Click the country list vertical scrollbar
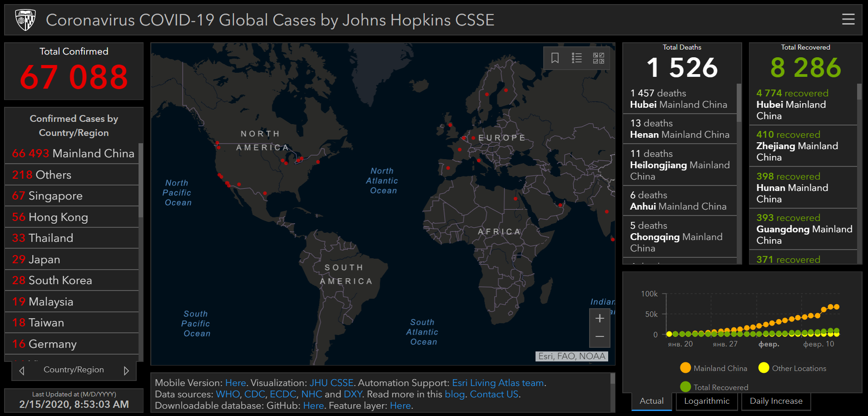The height and width of the screenshot is (416, 868). 141,180
